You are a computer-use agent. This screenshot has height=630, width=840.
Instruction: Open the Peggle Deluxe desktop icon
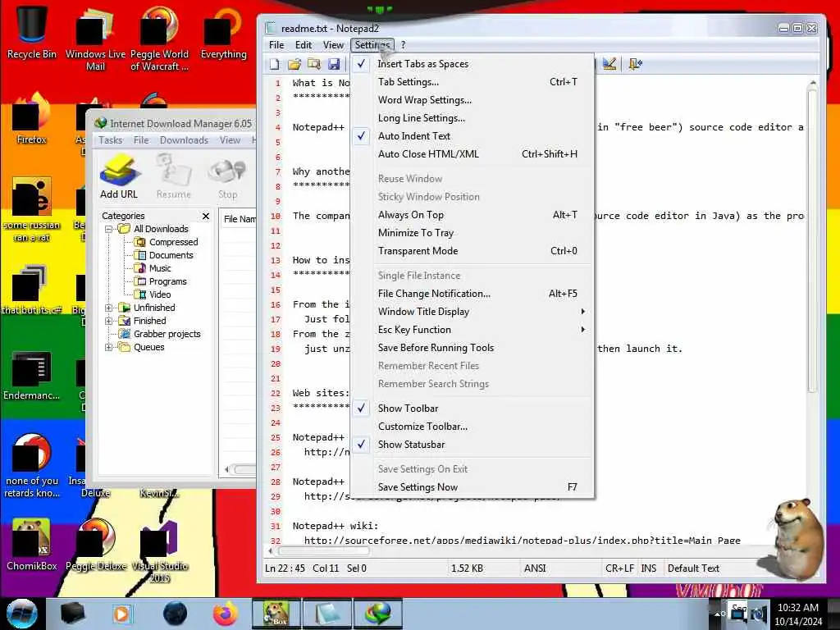click(95, 546)
